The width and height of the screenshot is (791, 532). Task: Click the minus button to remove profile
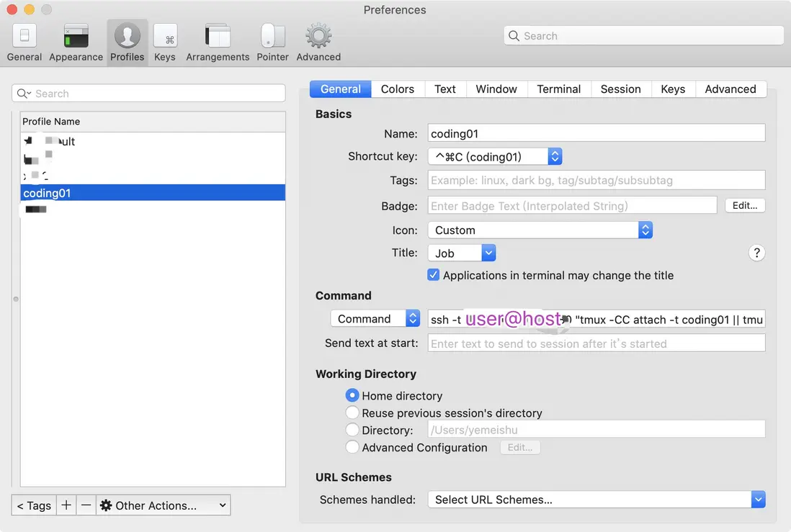coord(86,505)
